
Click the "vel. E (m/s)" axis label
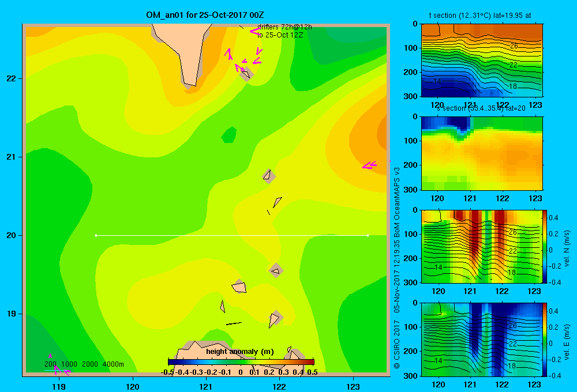(x=567, y=342)
